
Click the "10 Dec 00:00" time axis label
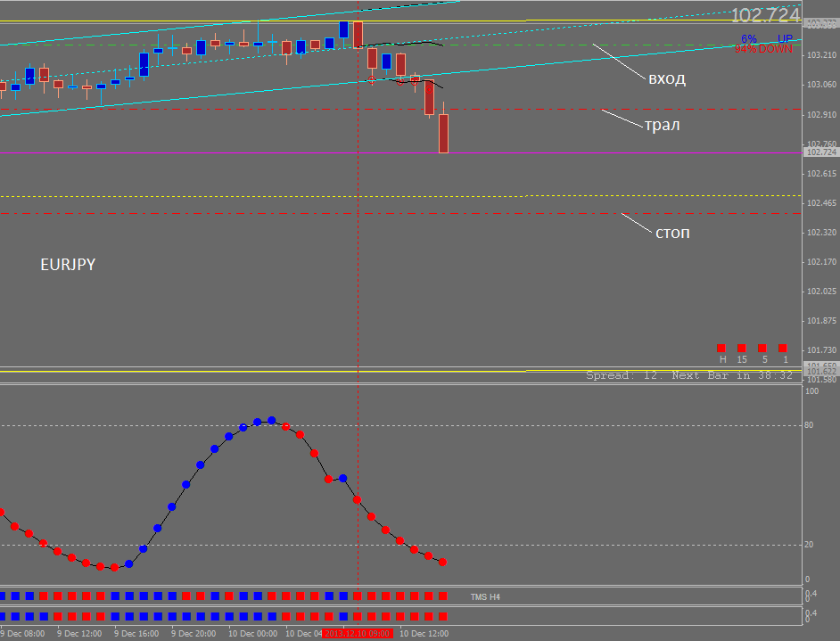pos(253,634)
